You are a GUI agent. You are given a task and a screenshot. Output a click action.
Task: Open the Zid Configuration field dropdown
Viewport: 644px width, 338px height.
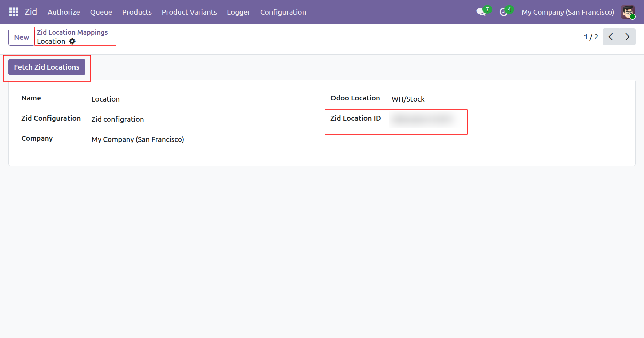[118, 119]
